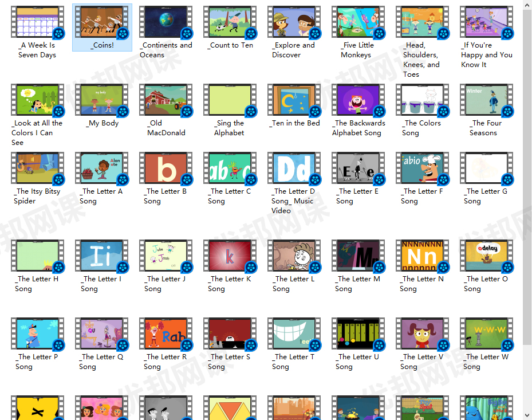Image resolution: width=532 pixels, height=420 pixels.
Task: Select the file name "_The Letter S Song"
Action: pos(229,362)
